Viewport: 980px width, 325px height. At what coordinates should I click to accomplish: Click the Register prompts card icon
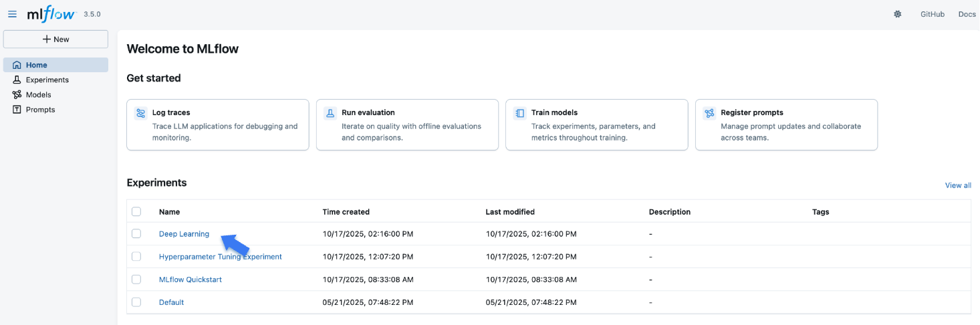pyautogui.click(x=709, y=113)
